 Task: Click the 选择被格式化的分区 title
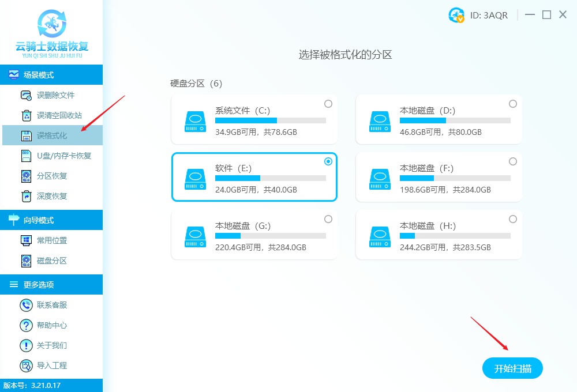coord(345,55)
